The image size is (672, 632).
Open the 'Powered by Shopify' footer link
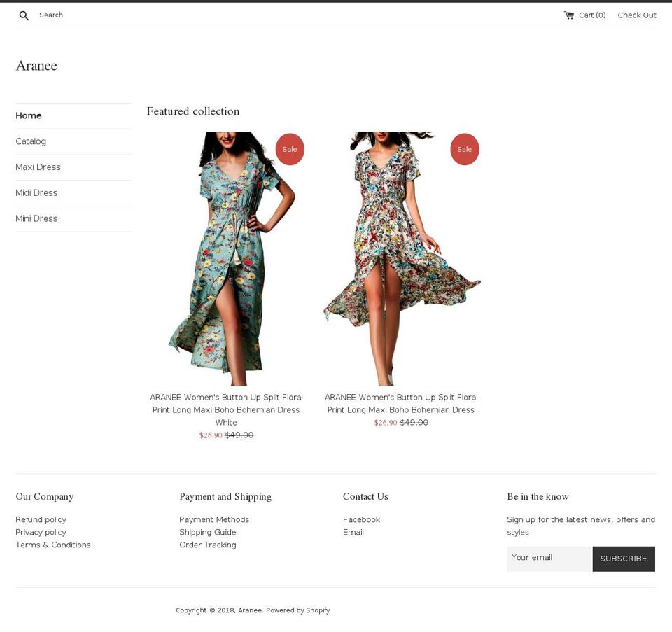(298, 610)
